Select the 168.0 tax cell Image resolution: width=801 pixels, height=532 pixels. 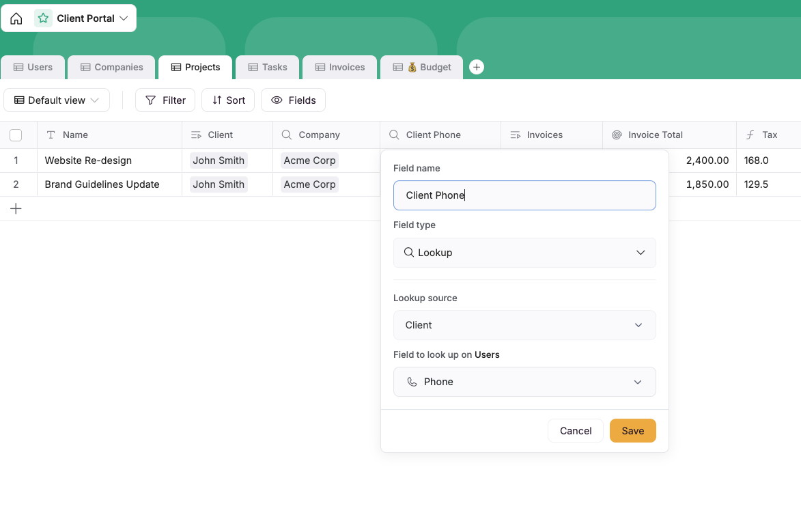769,160
